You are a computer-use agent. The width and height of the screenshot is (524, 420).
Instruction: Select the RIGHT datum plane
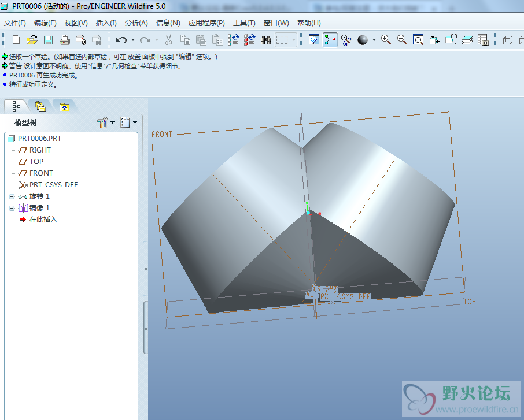(35, 150)
